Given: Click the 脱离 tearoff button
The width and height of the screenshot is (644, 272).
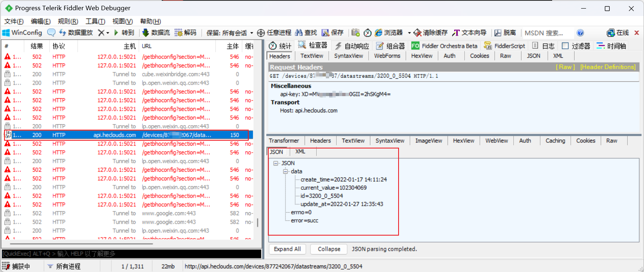Looking at the screenshot, I should pos(505,33).
